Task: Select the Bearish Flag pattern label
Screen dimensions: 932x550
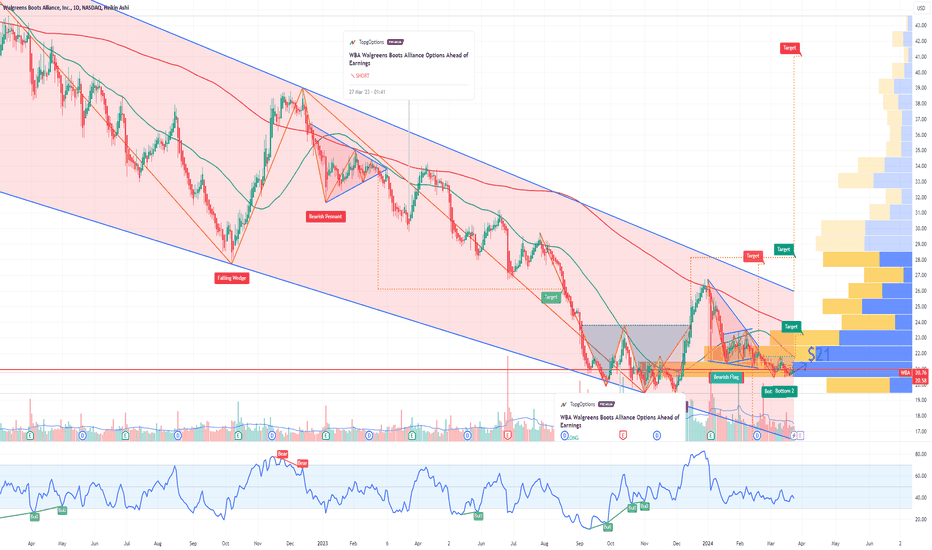Action: [726, 377]
